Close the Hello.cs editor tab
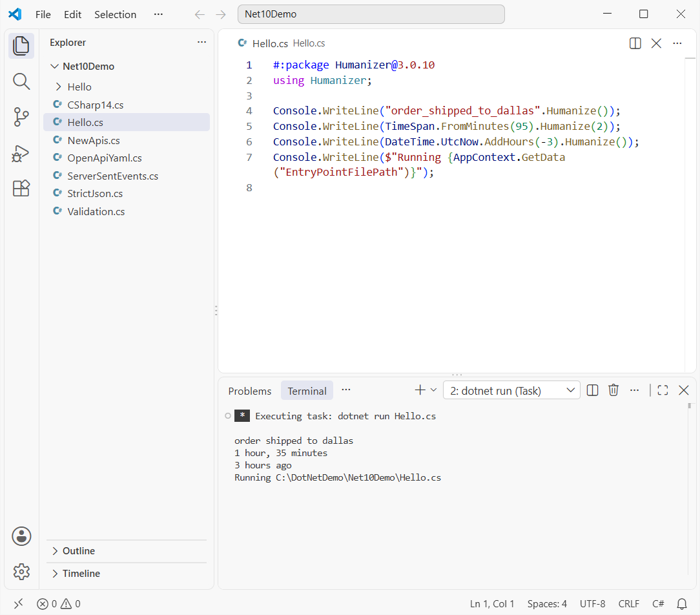The height and width of the screenshot is (615, 700). (x=656, y=43)
